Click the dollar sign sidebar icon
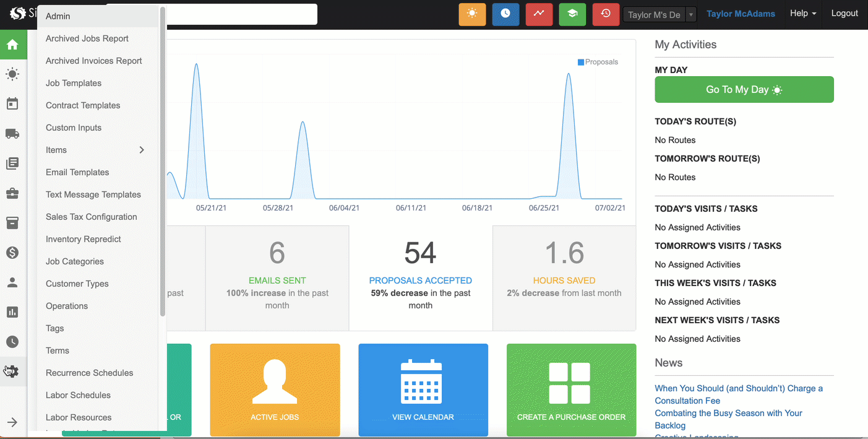 tap(12, 253)
